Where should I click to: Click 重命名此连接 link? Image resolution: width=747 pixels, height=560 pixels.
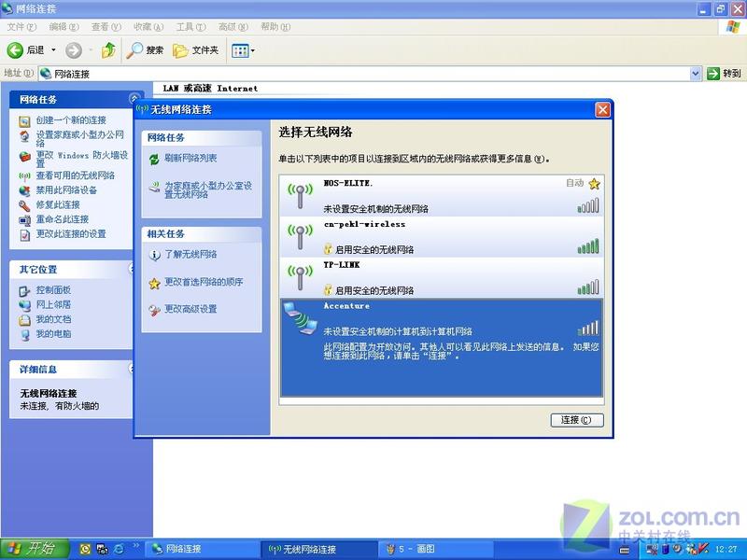coord(62,219)
